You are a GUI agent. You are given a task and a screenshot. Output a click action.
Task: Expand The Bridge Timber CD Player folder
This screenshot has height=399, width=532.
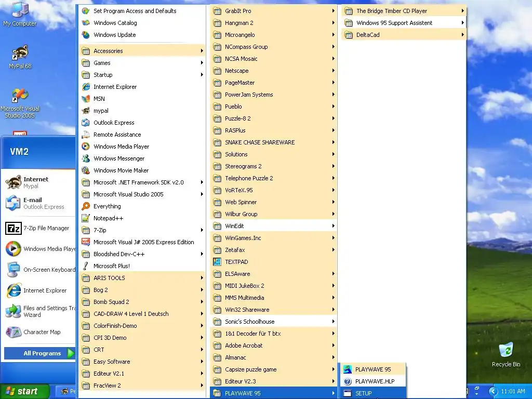coord(404,11)
